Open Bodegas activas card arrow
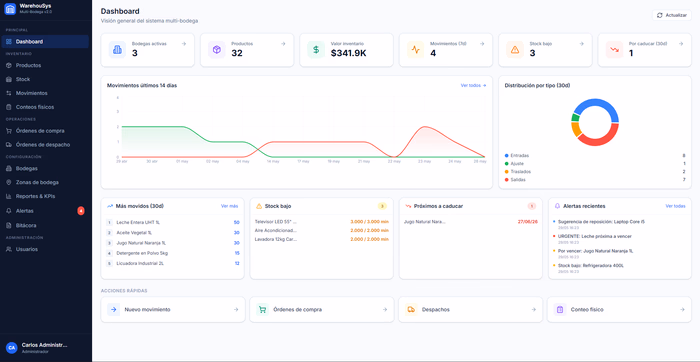This screenshot has height=362, width=700. click(183, 44)
